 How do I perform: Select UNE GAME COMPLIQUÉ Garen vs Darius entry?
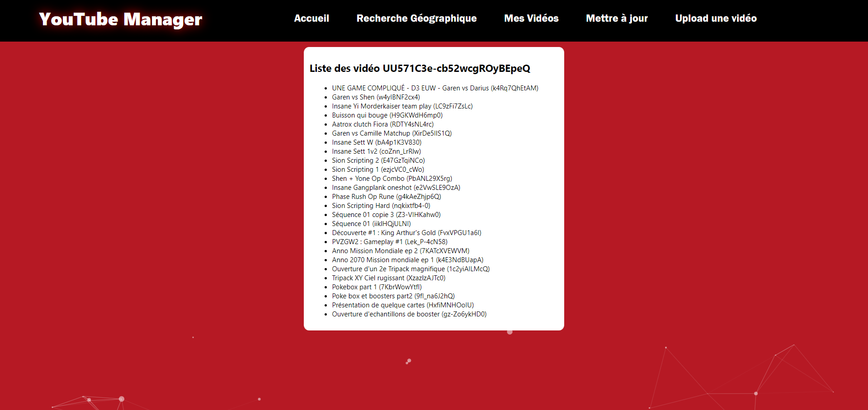tap(435, 88)
